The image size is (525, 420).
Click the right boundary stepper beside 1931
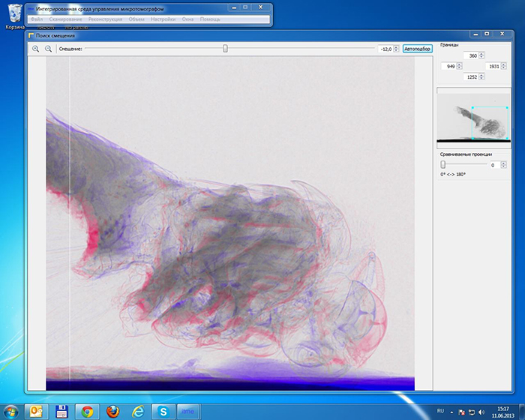(503, 67)
